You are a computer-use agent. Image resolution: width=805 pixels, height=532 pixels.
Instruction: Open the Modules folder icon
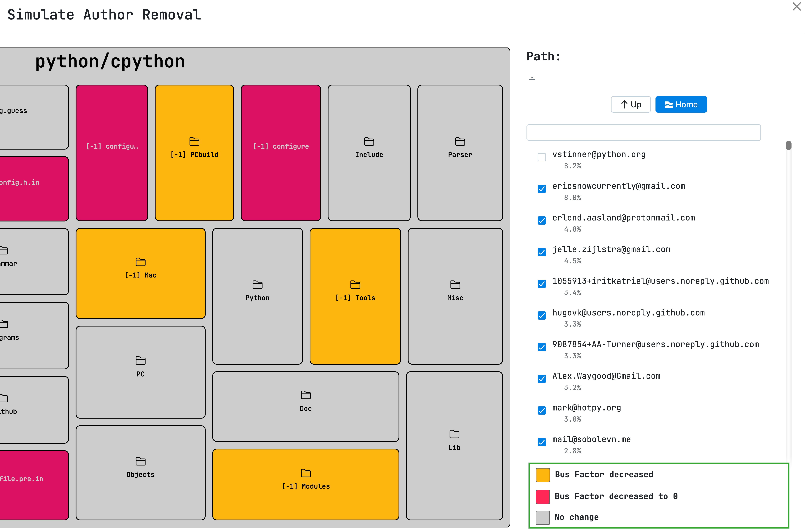coord(306,473)
